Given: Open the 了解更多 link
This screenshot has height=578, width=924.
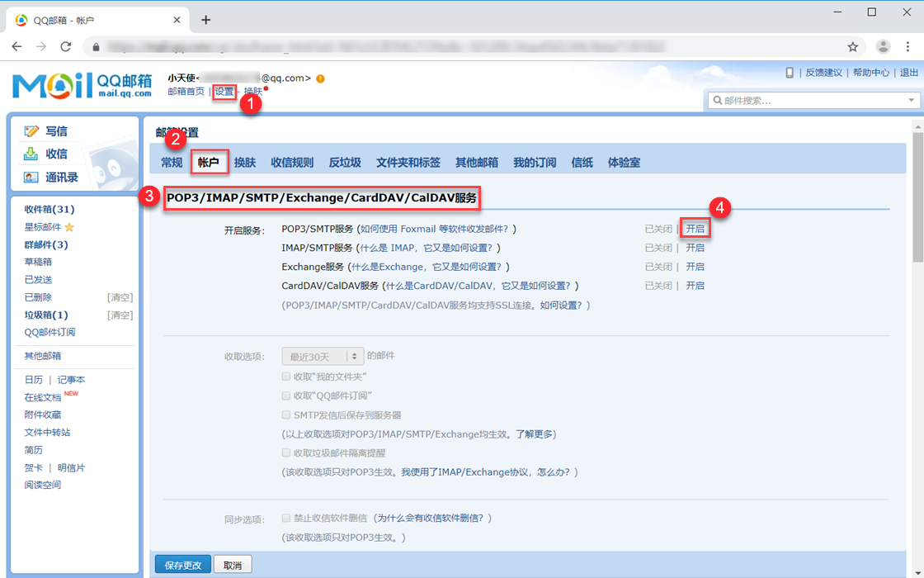Looking at the screenshot, I should (x=535, y=434).
